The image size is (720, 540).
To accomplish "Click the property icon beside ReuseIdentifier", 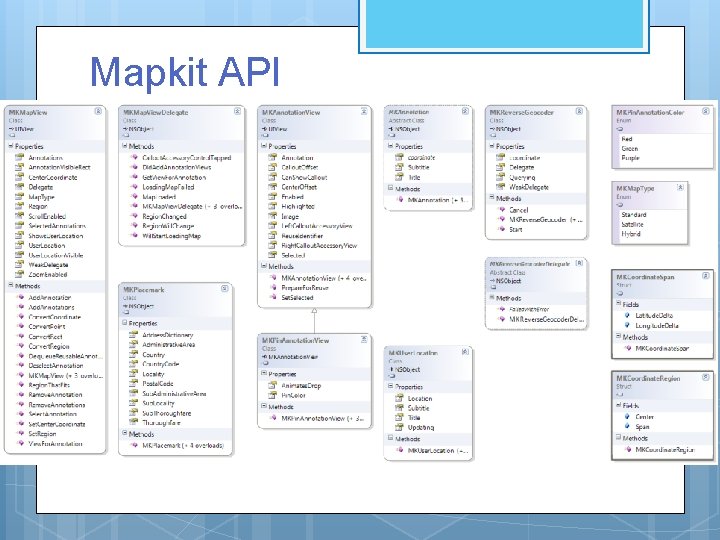I will 273,236.
